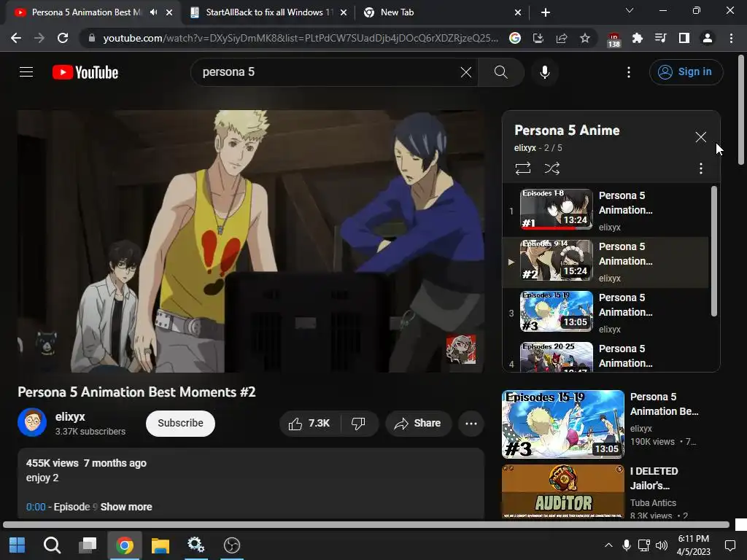The image size is (747, 560).
Task: Close the Persona 5 Anime playlist panel
Action: 700,137
